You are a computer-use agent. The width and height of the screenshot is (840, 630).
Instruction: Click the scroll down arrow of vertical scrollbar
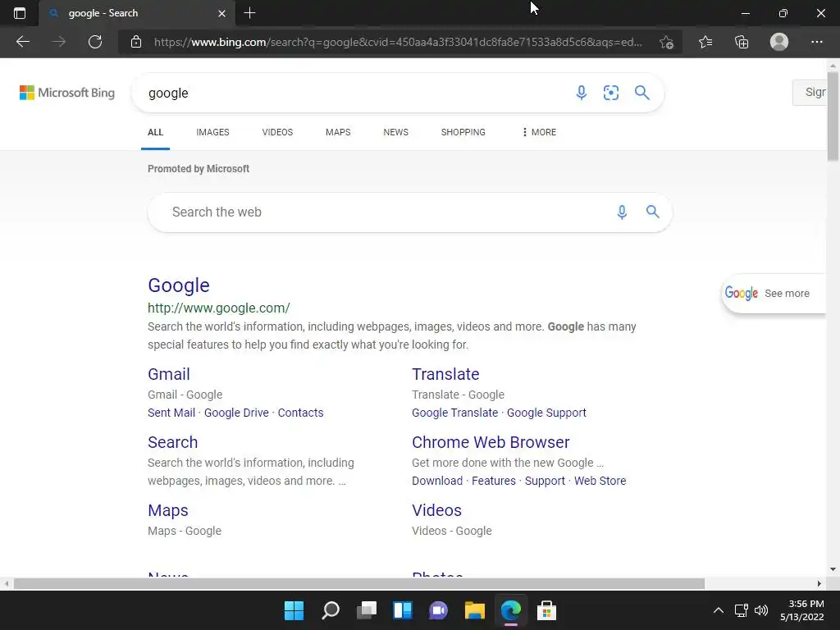pos(833,569)
